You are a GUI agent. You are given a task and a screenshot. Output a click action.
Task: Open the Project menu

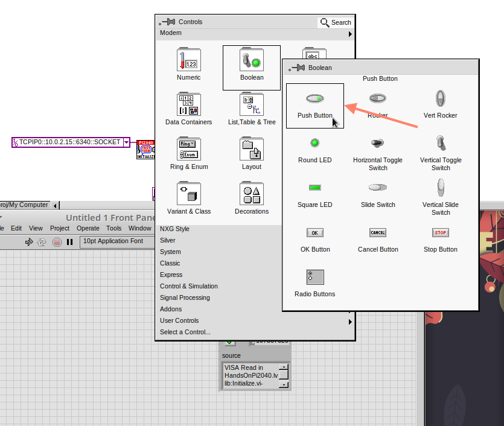tap(60, 228)
